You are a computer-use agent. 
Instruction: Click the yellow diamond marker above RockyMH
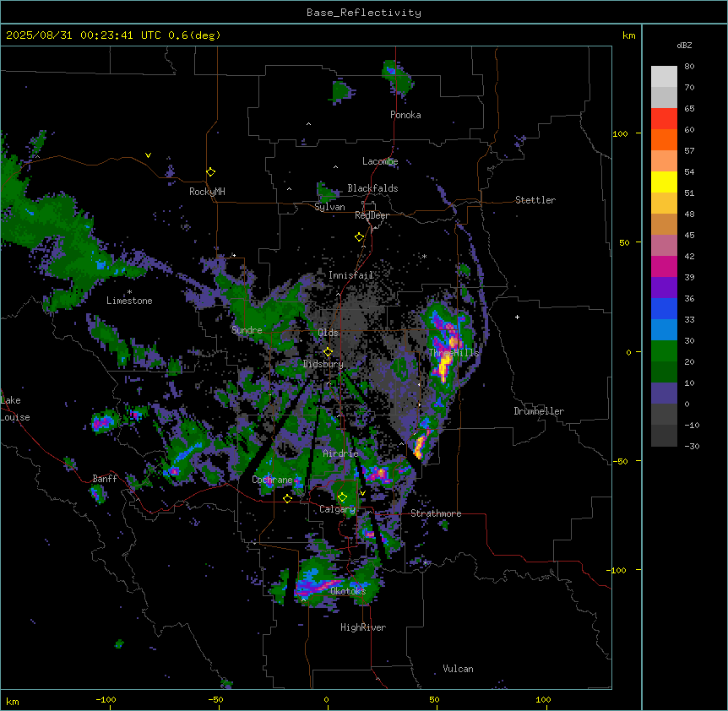[210, 172]
